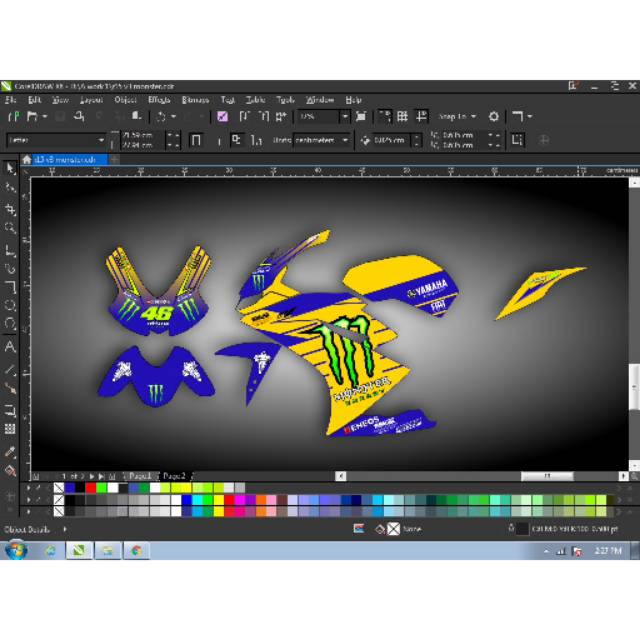Click the horizontal scrollbar thumb
The width and height of the screenshot is (640, 640).
tap(547, 476)
